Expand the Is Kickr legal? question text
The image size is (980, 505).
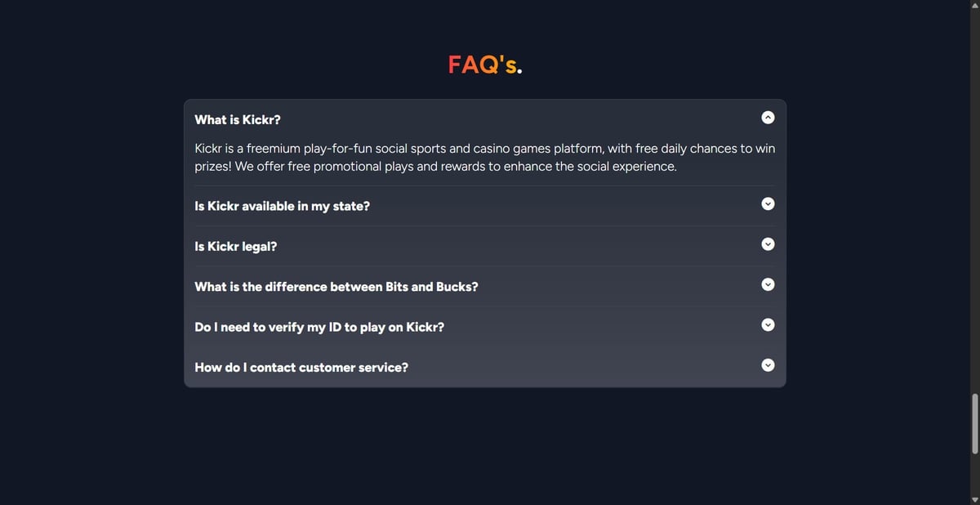pos(235,246)
